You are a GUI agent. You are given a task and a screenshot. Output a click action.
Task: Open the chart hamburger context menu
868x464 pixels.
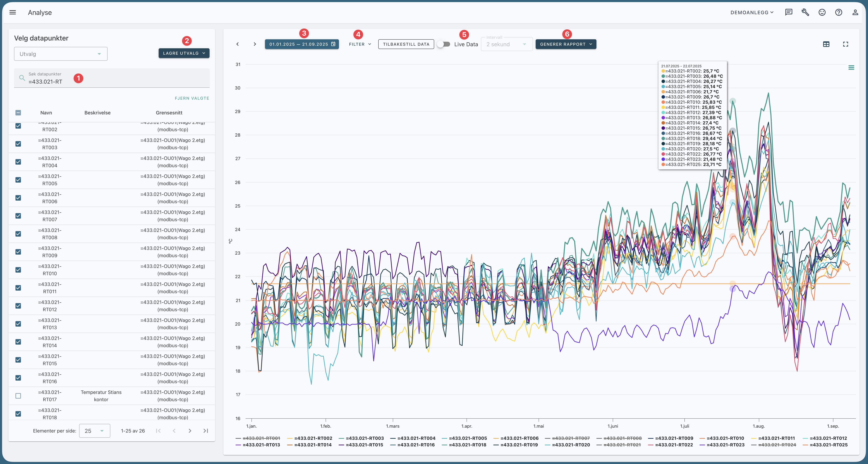(x=851, y=68)
